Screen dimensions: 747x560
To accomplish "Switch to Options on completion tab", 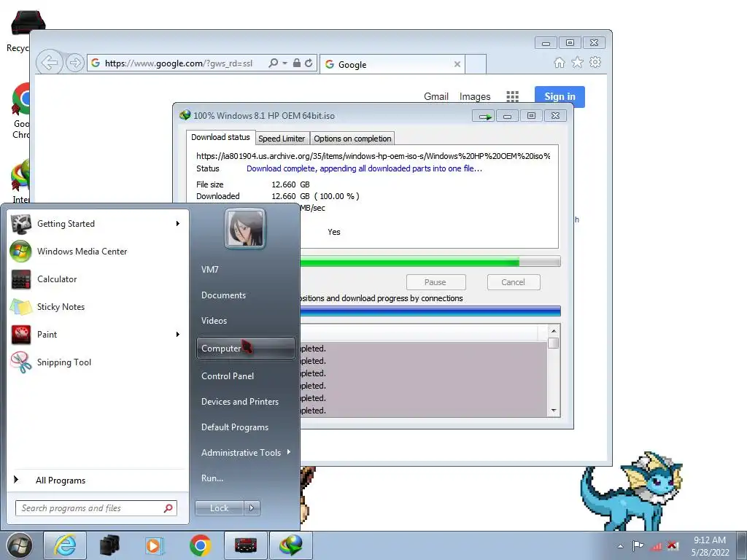I will click(x=352, y=139).
